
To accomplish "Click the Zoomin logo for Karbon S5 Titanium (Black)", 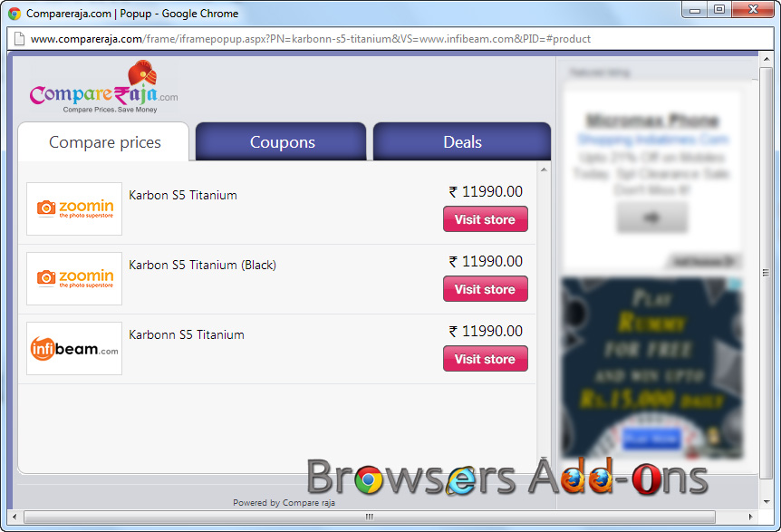I will pyautogui.click(x=74, y=278).
